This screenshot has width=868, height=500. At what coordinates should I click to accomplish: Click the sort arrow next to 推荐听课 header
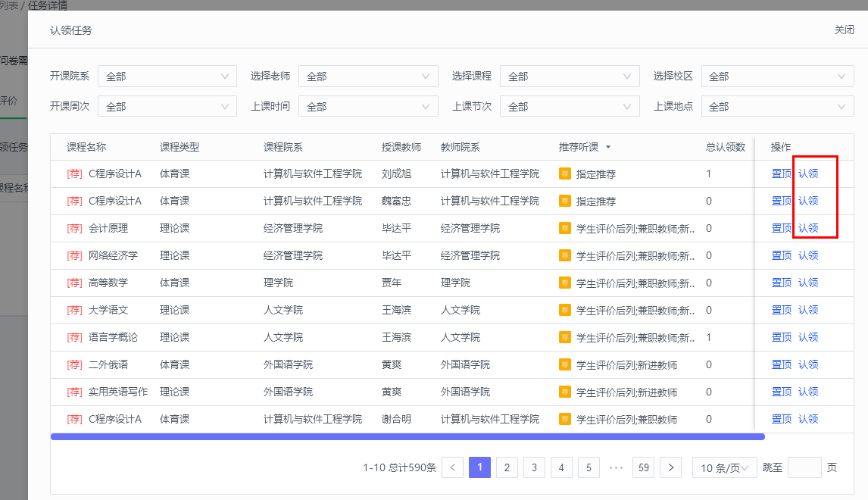coord(607,147)
